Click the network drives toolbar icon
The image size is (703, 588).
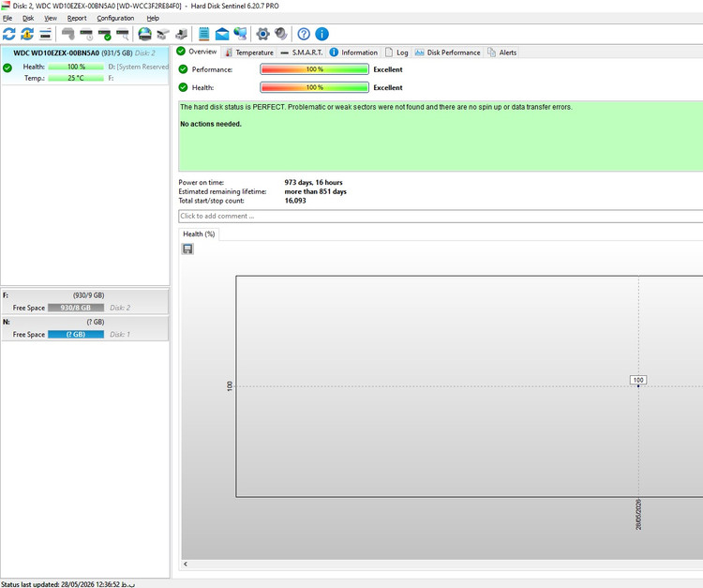point(163,34)
